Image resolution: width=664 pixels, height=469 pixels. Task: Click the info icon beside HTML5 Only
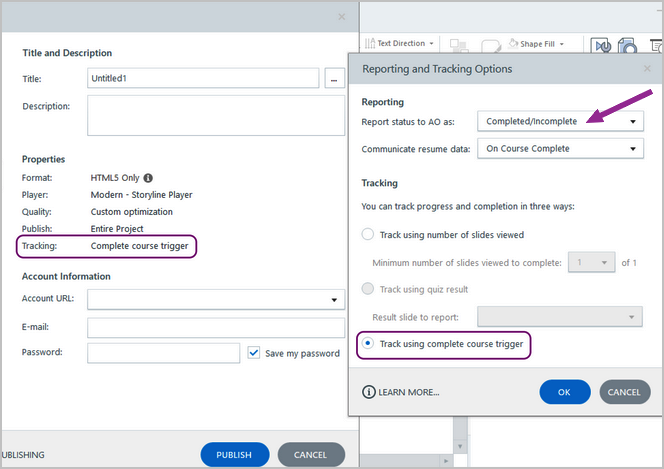pos(148,178)
